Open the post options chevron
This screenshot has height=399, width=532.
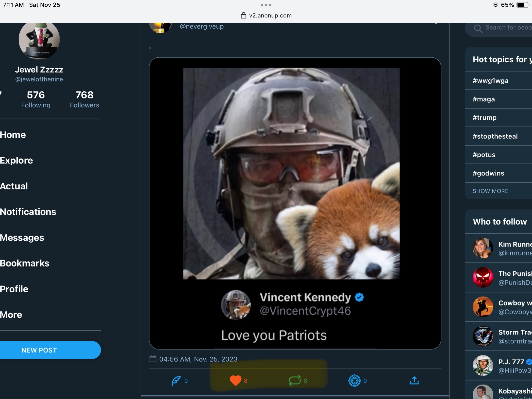(436, 24)
